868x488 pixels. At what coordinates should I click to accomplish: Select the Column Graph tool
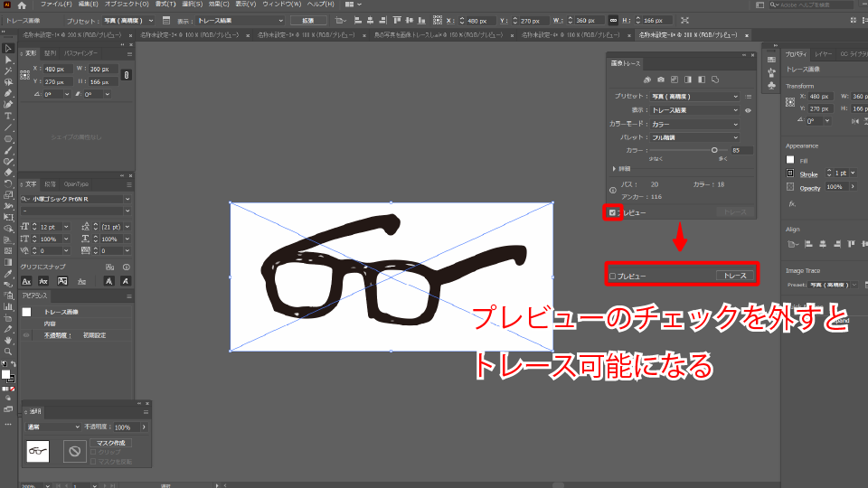pos(8,306)
